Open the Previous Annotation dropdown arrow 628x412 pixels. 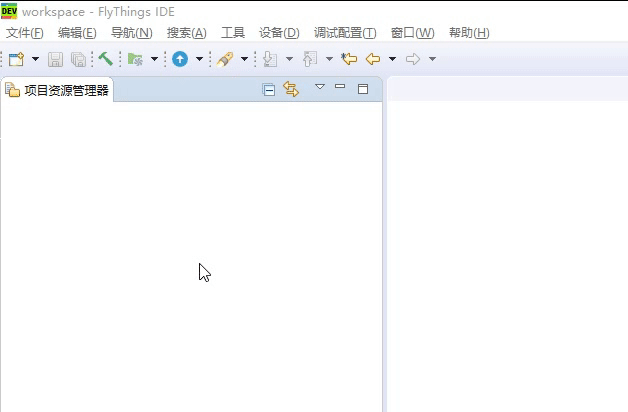click(x=329, y=59)
